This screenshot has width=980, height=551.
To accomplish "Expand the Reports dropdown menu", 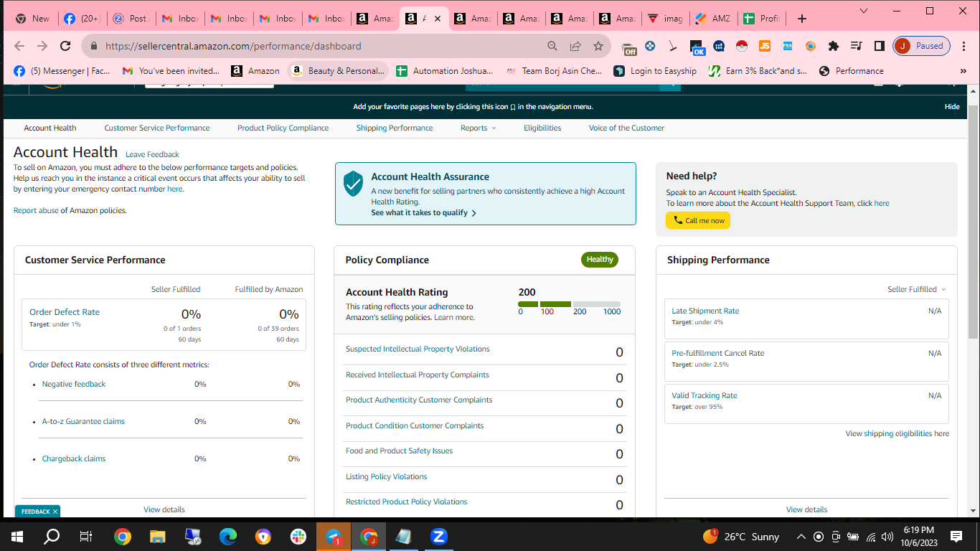I will click(478, 128).
